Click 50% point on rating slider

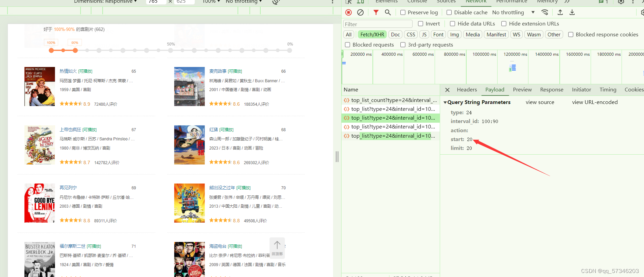(x=171, y=50)
